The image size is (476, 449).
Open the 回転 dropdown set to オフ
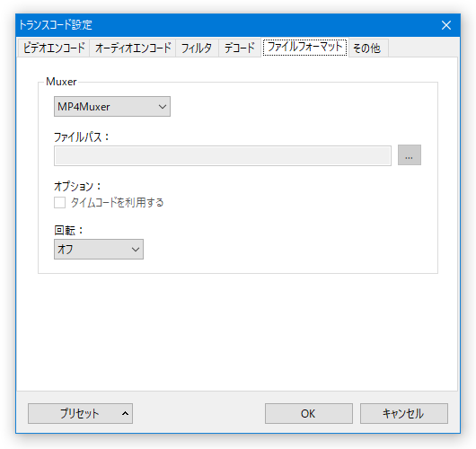[99, 250]
